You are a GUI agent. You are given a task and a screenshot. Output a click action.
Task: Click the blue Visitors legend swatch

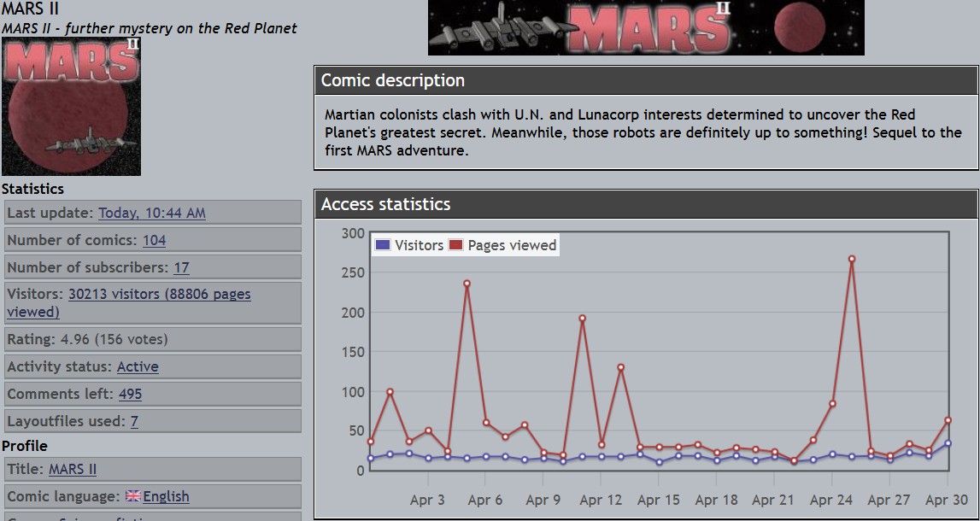click(x=383, y=245)
